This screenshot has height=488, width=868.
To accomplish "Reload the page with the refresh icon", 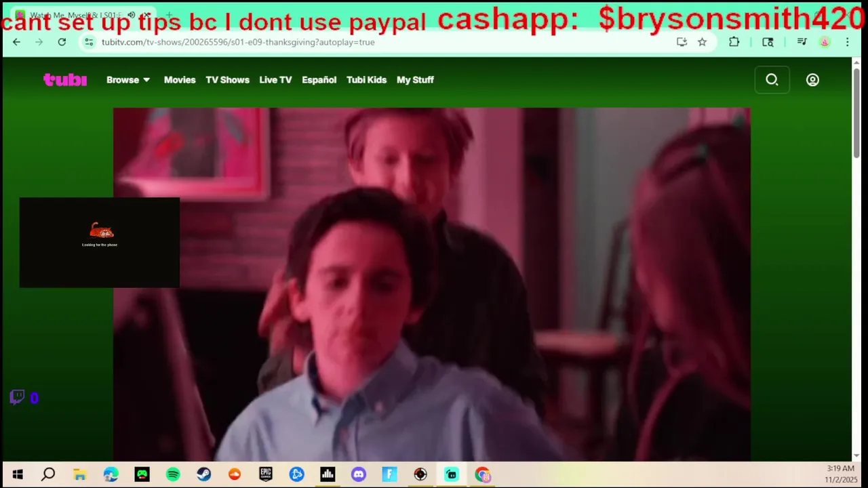I will coord(62,42).
